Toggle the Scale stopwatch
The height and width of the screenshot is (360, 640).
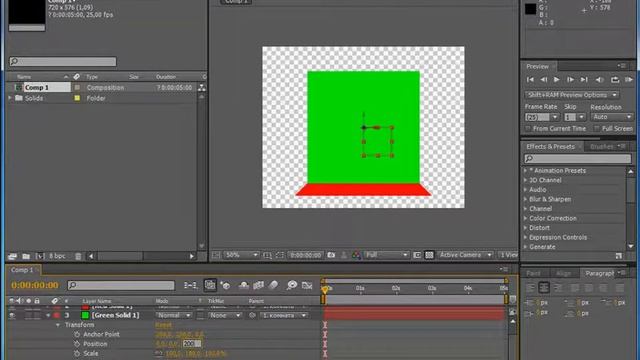pos(77,353)
